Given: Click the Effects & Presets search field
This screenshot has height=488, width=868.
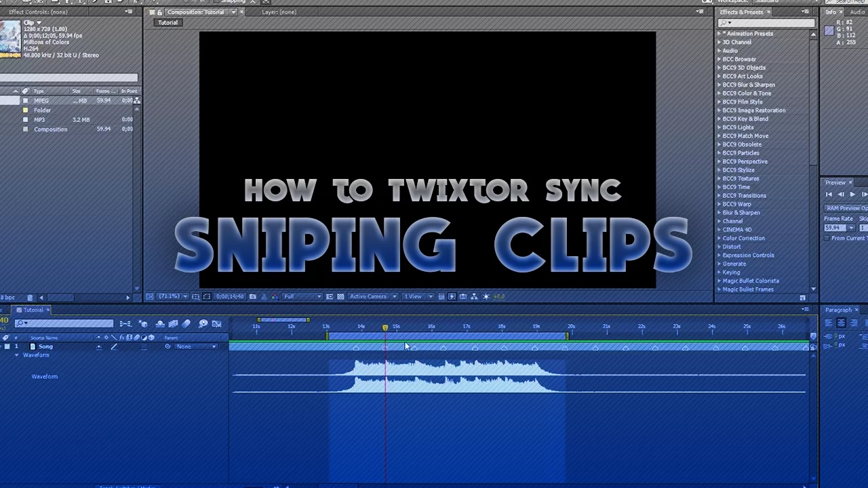Looking at the screenshot, I should (766, 22).
